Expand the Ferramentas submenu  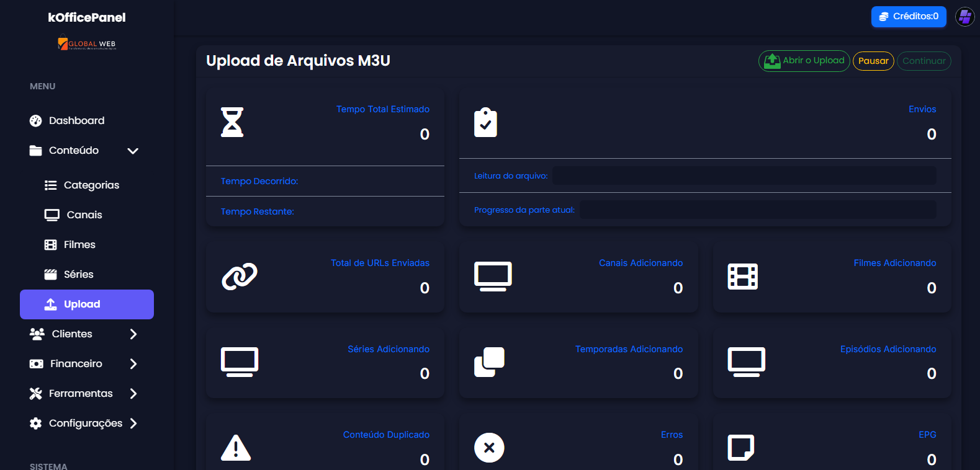133,394
